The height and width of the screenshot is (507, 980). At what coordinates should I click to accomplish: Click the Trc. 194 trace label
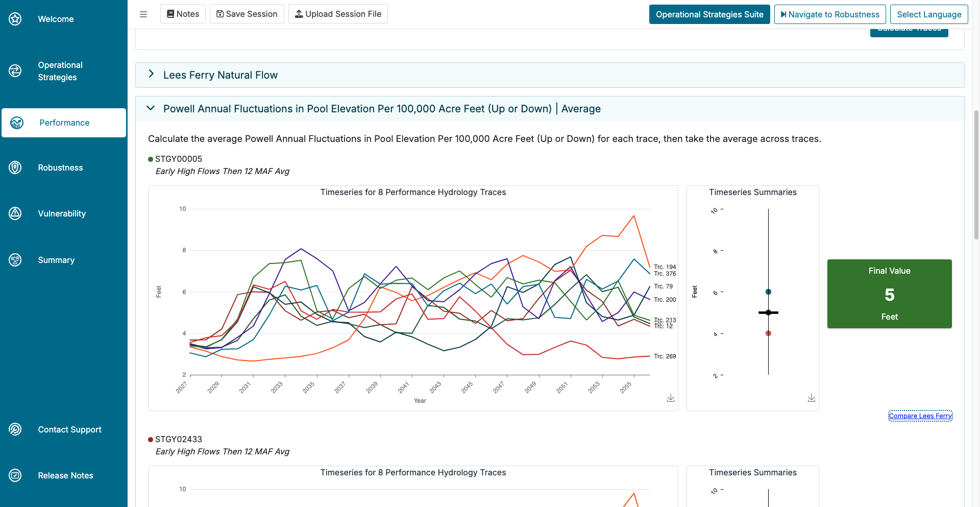pyautogui.click(x=665, y=267)
